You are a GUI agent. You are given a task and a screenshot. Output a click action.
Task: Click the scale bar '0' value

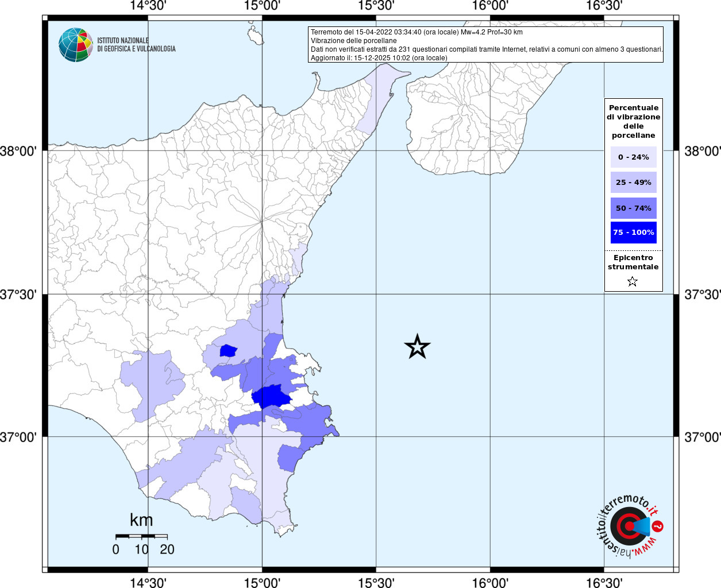116,549
